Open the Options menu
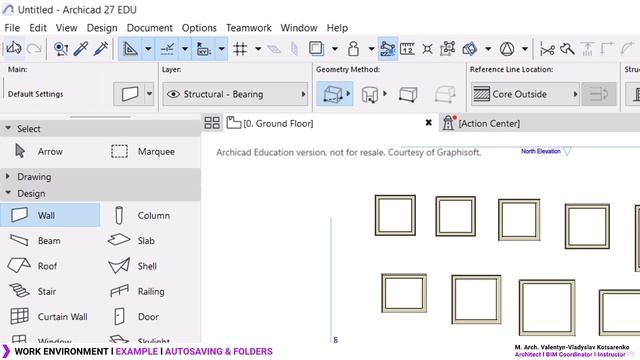Image resolution: width=640 pixels, height=360 pixels. (x=199, y=28)
